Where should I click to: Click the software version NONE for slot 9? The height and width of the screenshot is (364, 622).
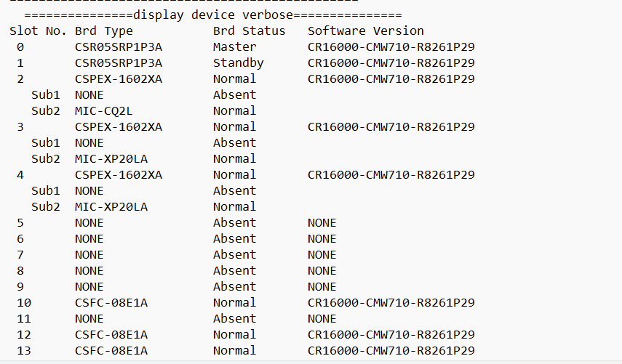322,286
